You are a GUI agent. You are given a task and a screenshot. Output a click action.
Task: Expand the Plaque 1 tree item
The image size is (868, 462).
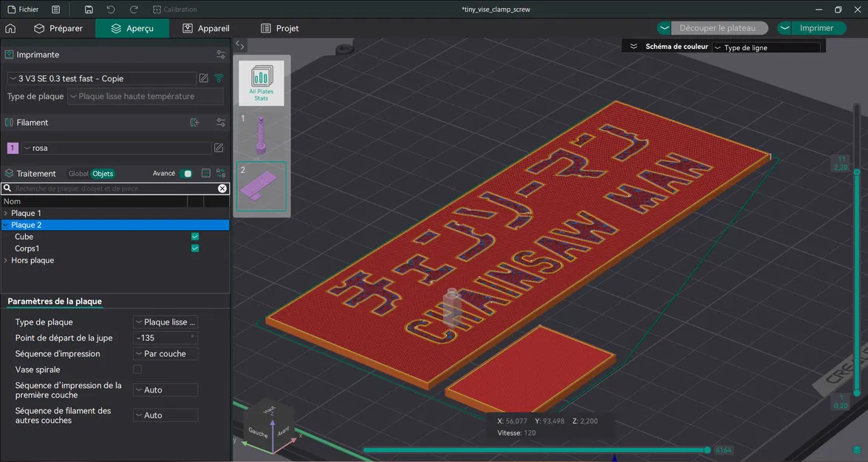5,214
